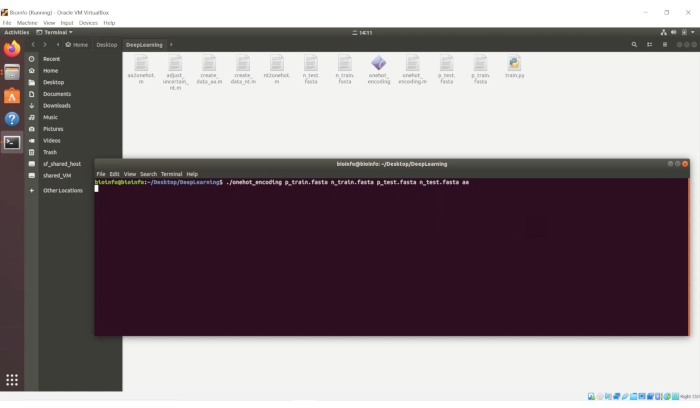
Task: Launch Ubuntu Software from the dock
Action: pos(12,96)
